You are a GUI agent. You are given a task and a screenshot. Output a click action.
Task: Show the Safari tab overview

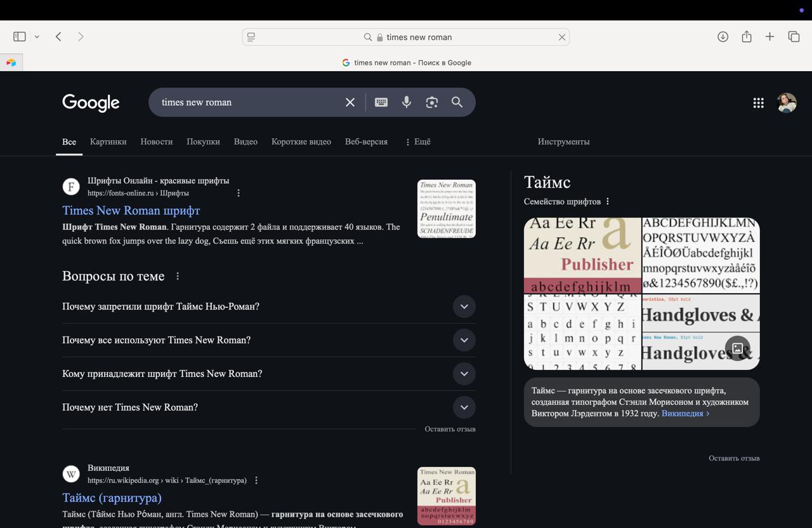794,37
